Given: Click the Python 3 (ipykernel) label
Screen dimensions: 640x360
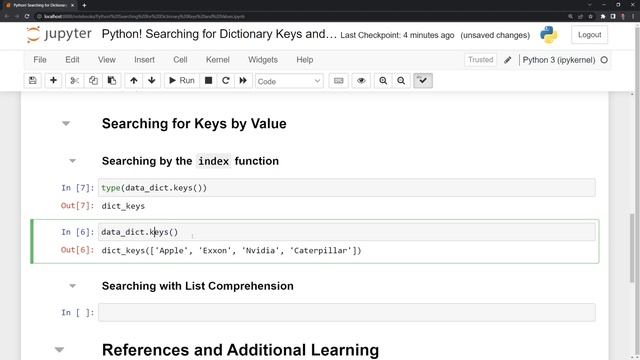Looking at the screenshot, I should coord(559,60).
